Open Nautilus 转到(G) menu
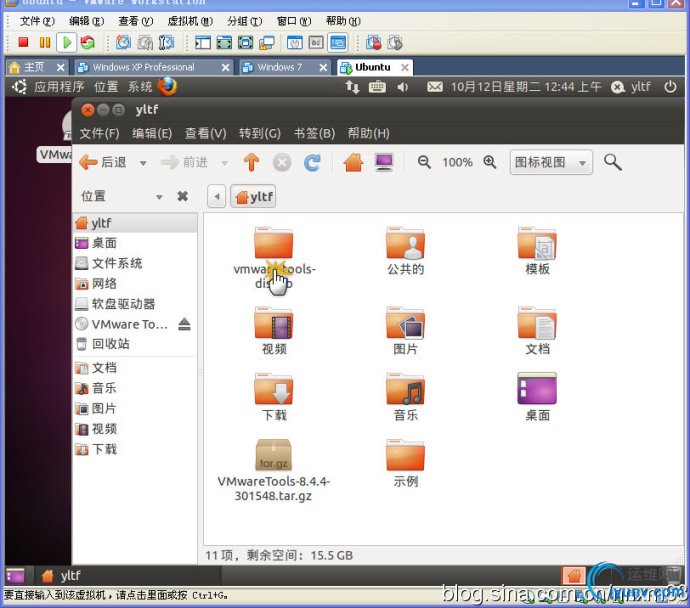 pos(260,133)
